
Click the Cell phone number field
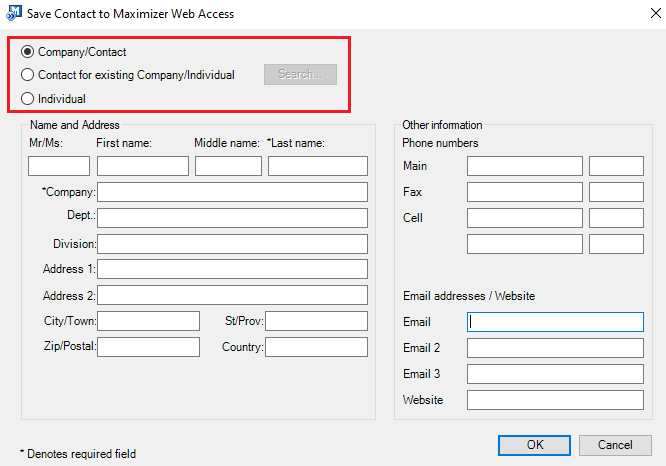pyautogui.click(x=525, y=218)
